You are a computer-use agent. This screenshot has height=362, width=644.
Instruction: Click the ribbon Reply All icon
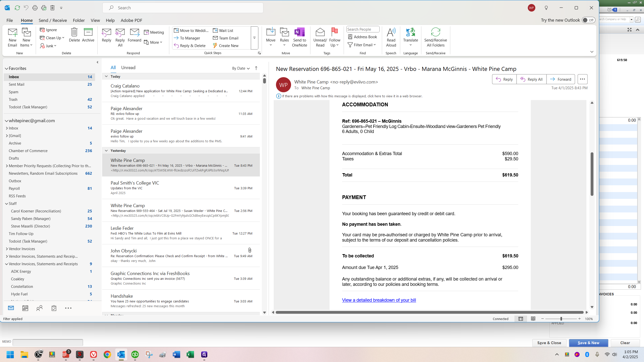coord(120,37)
